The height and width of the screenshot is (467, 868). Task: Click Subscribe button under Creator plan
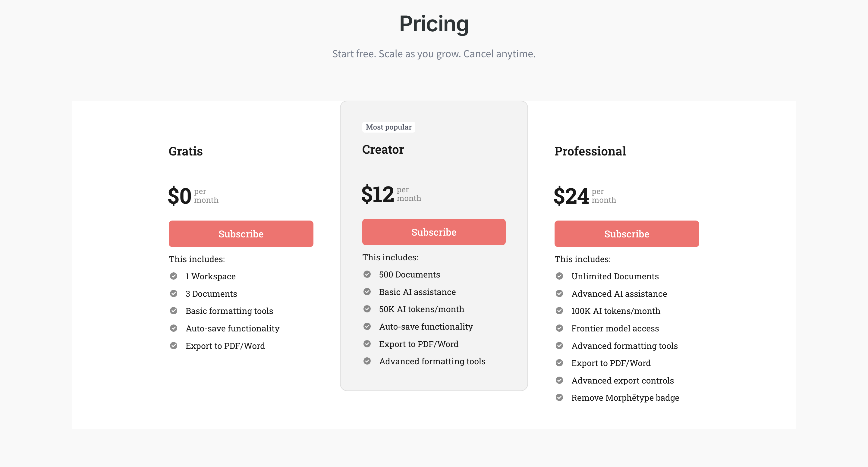434,232
